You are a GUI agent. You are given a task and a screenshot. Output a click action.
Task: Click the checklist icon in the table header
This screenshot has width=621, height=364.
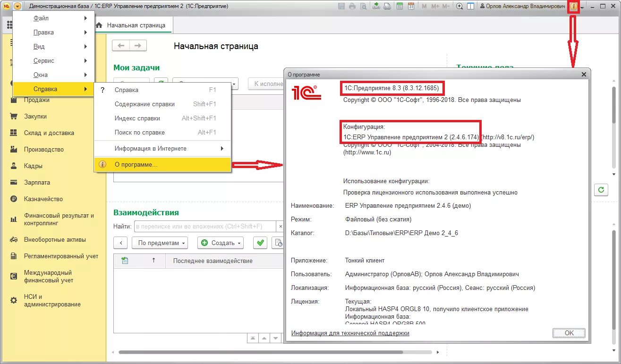coord(125,261)
